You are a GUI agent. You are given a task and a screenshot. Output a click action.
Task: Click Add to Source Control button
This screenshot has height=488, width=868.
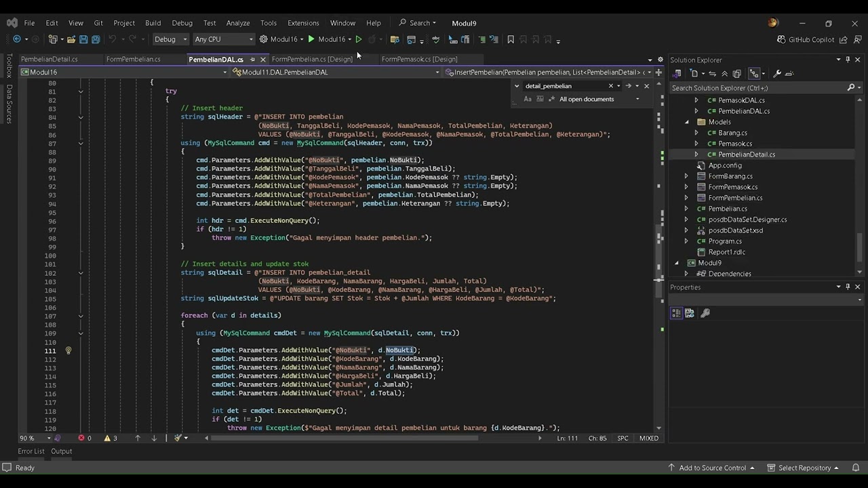click(x=712, y=468)
